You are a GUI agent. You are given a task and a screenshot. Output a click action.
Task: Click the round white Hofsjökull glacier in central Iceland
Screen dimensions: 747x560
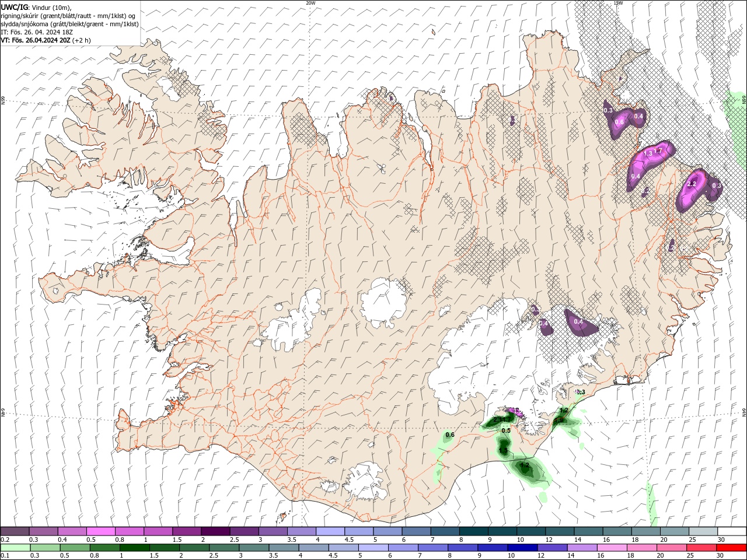(x=383, y=302)
